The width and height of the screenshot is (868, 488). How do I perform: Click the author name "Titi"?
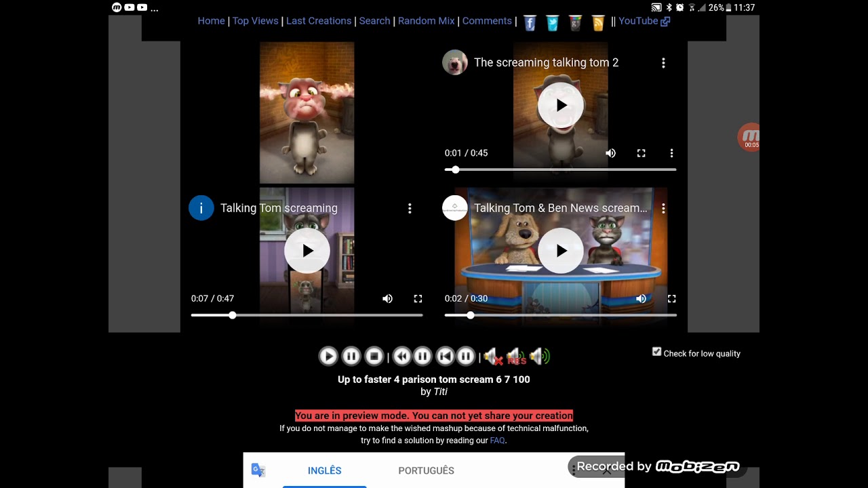[x=441, y=392]
